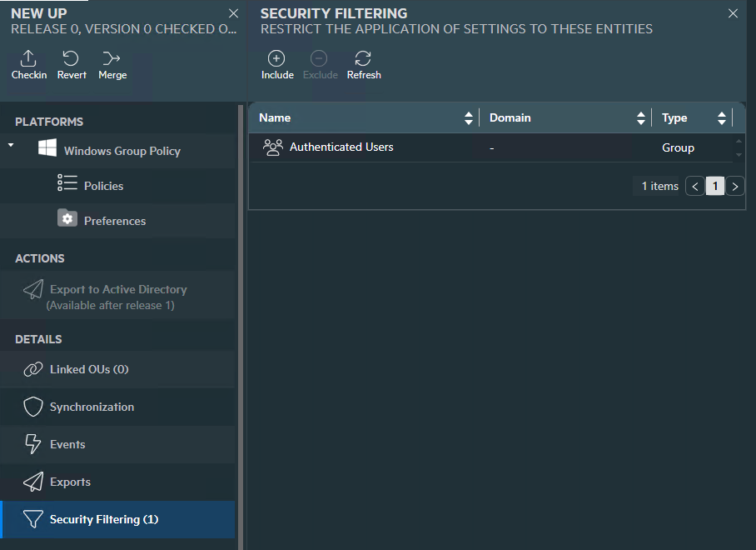Open the Preferences folder item
The height and width of the screenshot is (550, 756).
click(114, 221)
